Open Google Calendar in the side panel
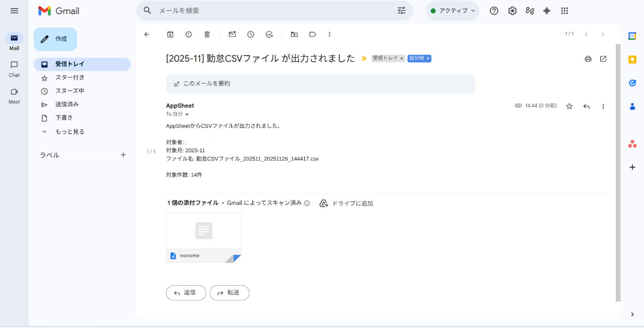Image resolution: width=644 pixels, height=328 pixels. (632, 36)
